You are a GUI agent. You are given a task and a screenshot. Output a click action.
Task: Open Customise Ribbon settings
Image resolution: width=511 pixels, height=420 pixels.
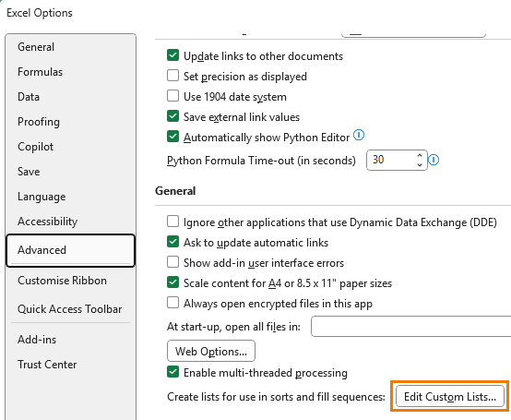[71, 281]
